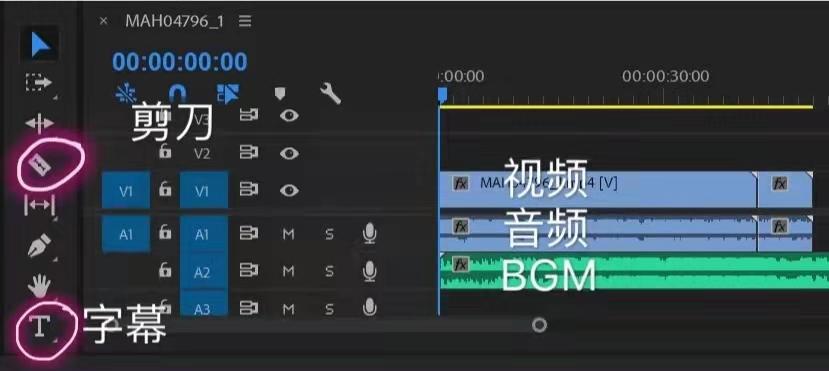This screenshot has width=829, height=371.
Task: Select the Hand tool
Action: click(x=39, y=286)
